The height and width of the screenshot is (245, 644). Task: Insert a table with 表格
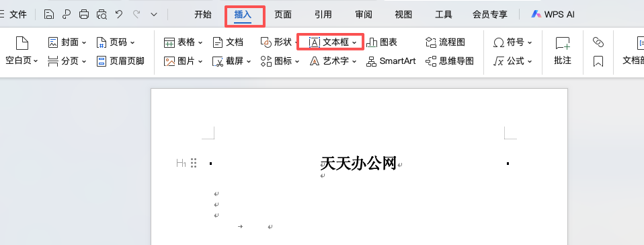point(179,42)
